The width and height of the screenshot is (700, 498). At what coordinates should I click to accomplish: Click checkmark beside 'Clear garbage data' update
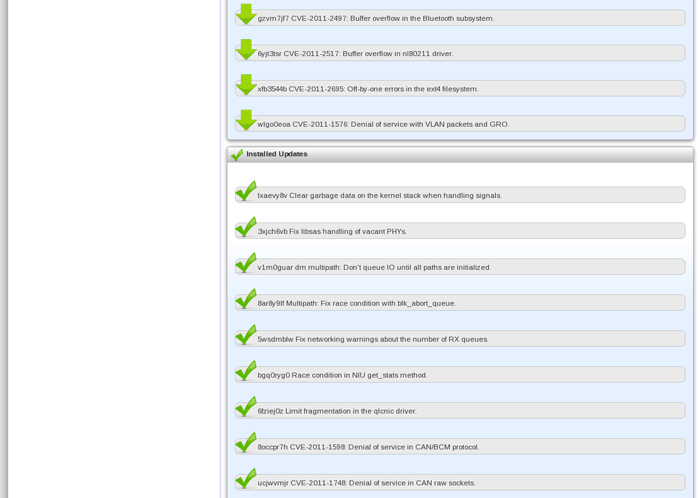(x=246, y=191)
